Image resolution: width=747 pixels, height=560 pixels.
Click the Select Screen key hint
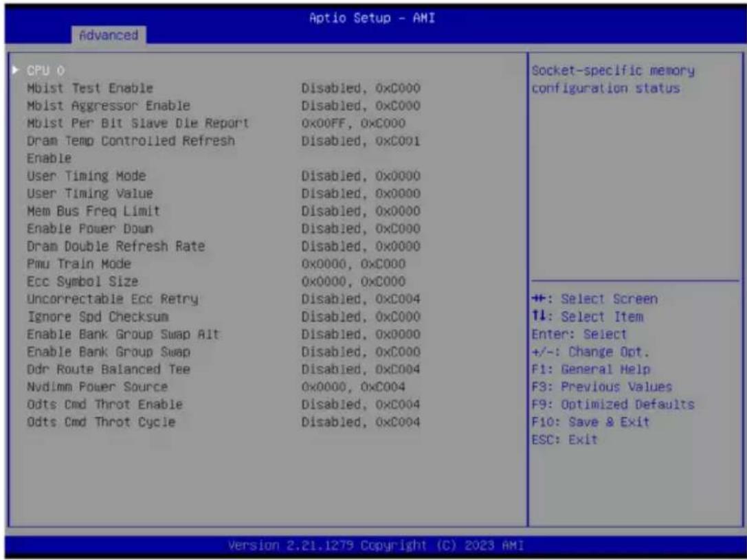pyautogui.click(x=594, y=299)
